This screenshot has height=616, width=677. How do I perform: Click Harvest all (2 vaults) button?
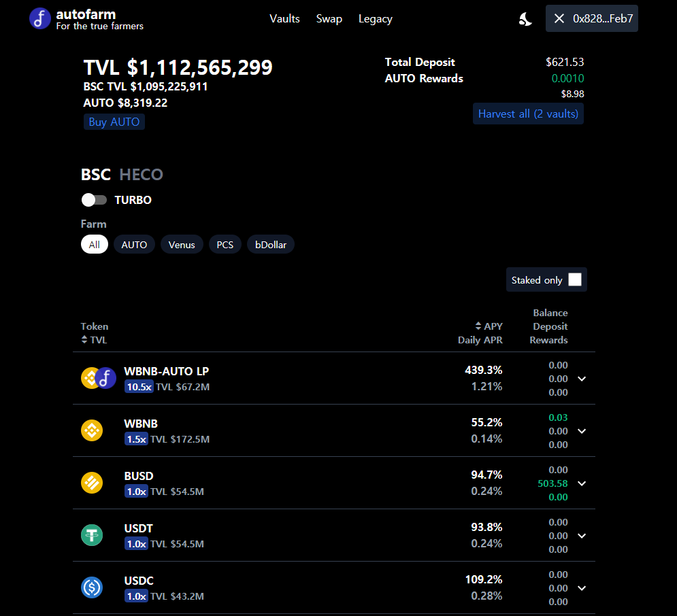(528, 114)
